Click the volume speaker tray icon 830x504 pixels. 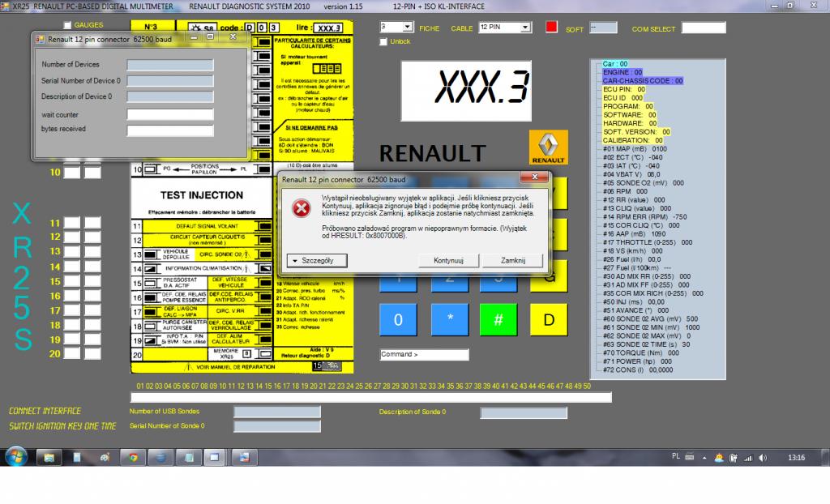[762, 458]
